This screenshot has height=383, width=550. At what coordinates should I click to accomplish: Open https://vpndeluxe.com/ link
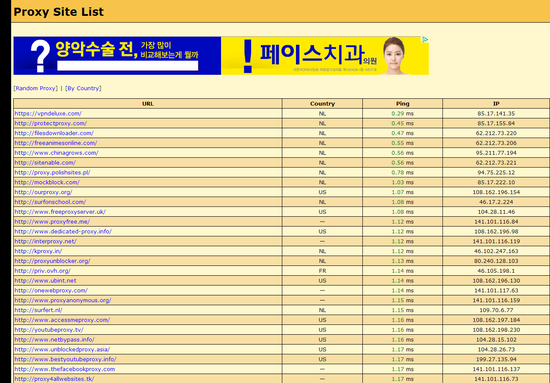point(48,114)
